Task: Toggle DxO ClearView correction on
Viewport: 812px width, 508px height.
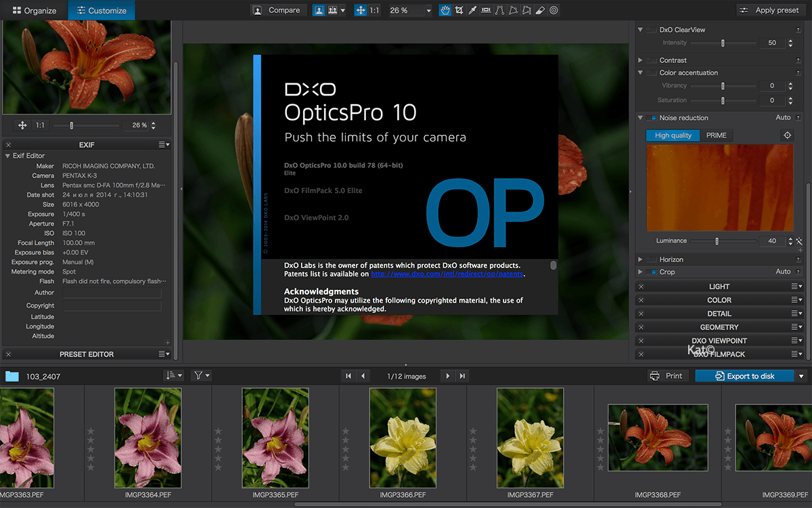Action: coord(651,30)
